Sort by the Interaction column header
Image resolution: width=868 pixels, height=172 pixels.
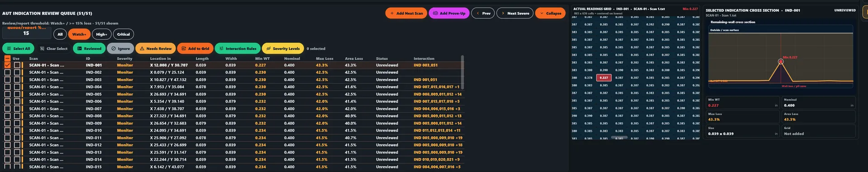point(424,58)
